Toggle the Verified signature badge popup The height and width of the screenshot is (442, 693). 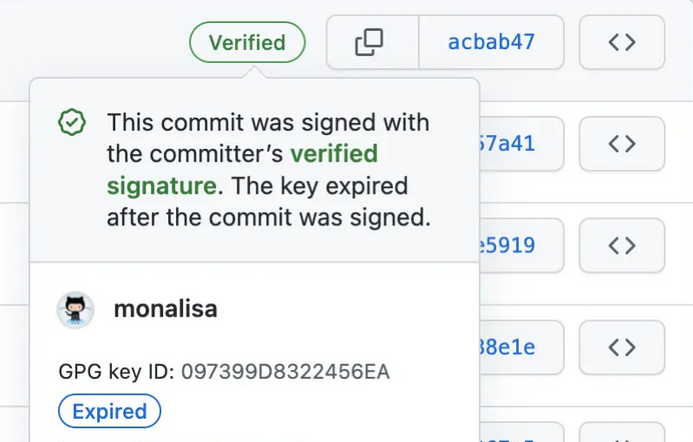click(x=247, y=43)
